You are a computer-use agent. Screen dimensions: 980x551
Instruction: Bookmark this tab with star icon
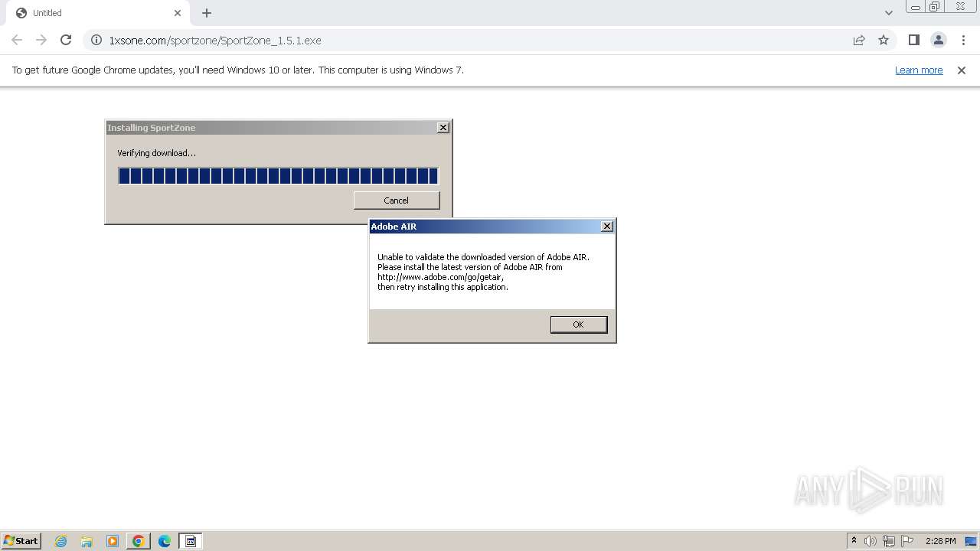[884, 40]
